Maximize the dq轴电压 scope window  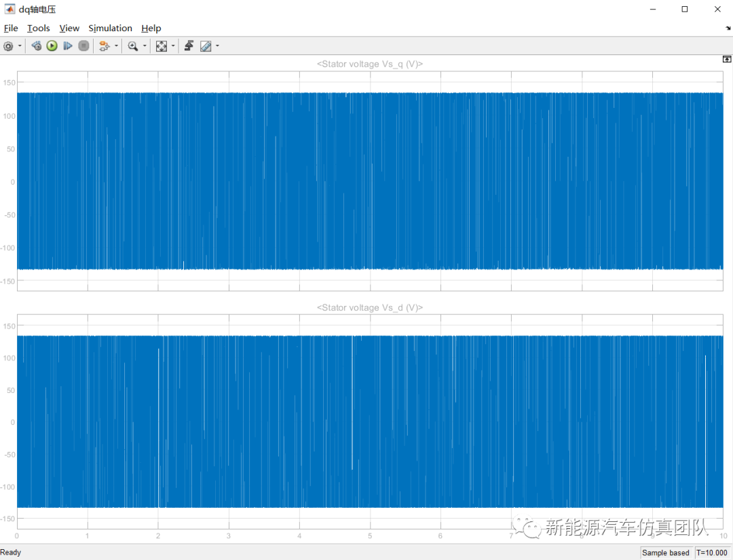[685, 10]
